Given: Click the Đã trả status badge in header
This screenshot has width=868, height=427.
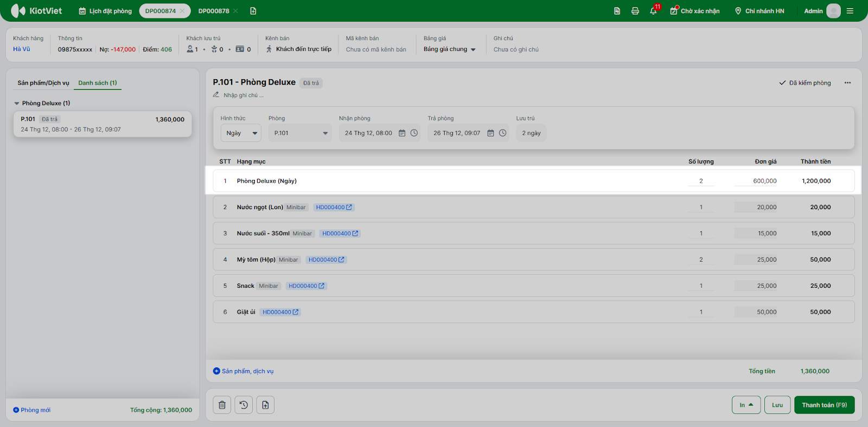Looking at the screenshot, I should pos(311,83).
